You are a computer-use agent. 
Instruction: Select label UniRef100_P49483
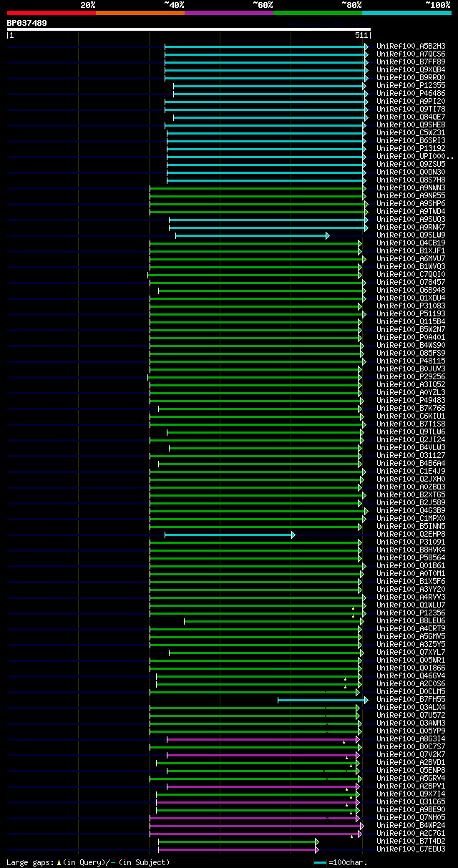tap(411, 401)
